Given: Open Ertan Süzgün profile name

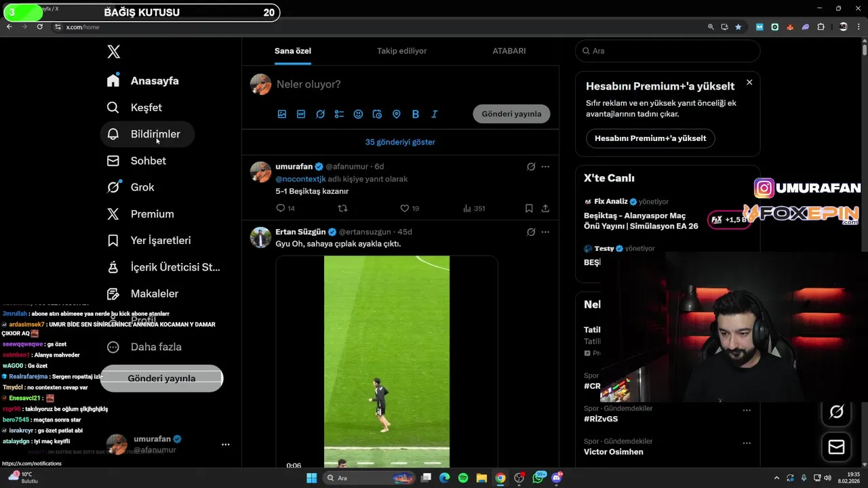Looking at the screenshot, I should [x=300, y=232].
